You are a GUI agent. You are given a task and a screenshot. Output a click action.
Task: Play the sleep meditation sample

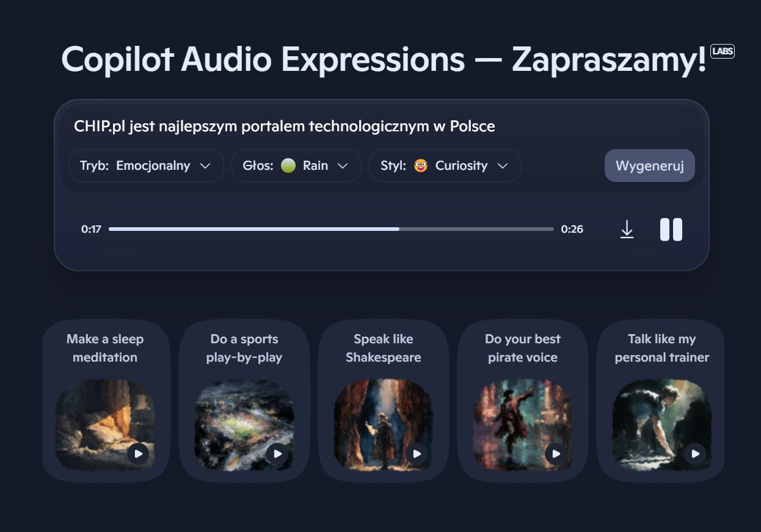click(138, 454)
